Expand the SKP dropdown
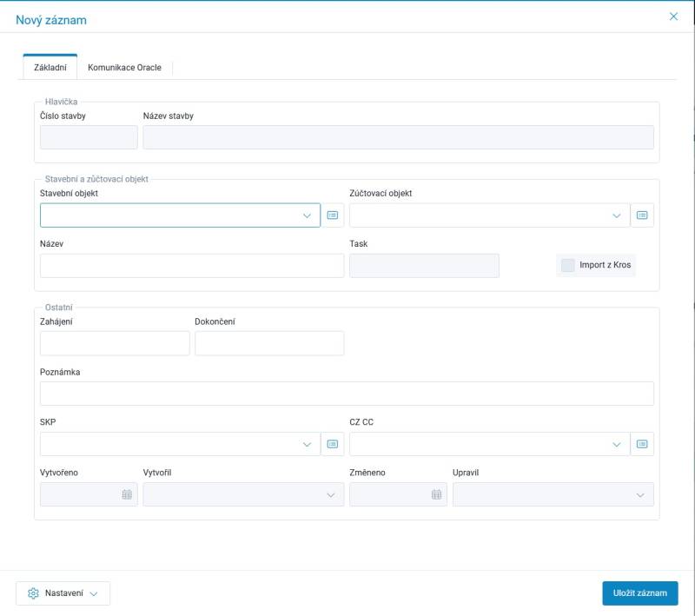The height and width of the screenshot is (616, 695). coord(307,445)
